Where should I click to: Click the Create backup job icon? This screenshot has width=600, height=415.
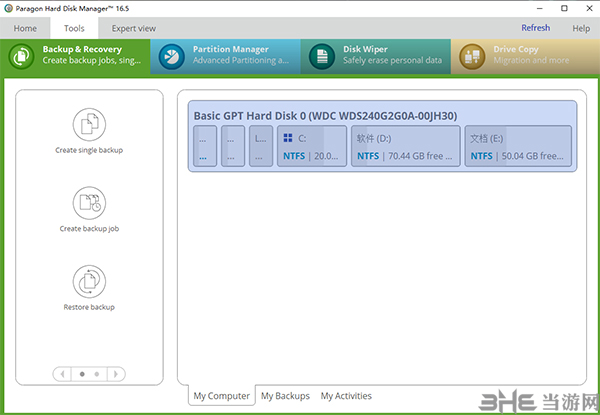pos(89,203)
